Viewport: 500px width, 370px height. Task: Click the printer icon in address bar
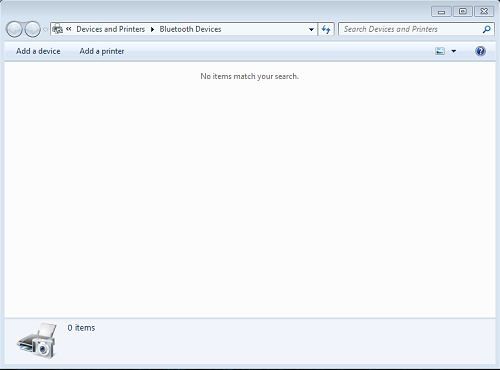(x=58, y=29)
